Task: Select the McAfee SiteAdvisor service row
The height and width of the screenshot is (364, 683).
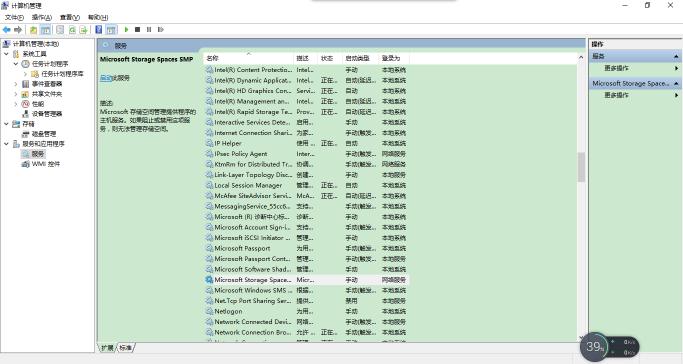Action: click(306, 195)
